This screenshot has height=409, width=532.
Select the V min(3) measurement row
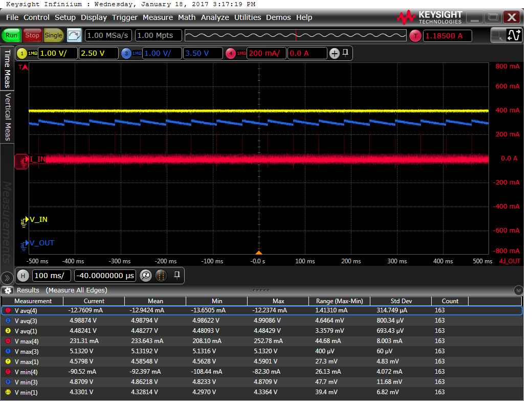(x=262, y=382)
